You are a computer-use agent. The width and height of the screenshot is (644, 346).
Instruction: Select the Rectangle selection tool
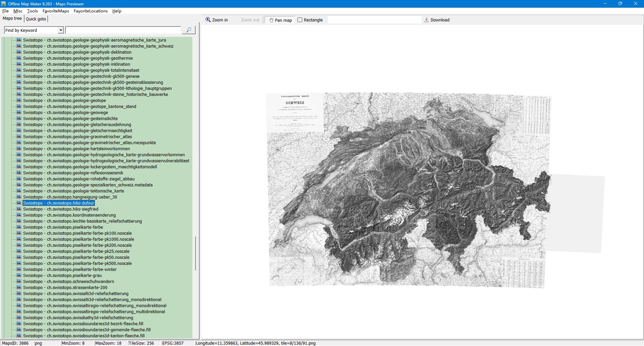[x=310, y=20]
